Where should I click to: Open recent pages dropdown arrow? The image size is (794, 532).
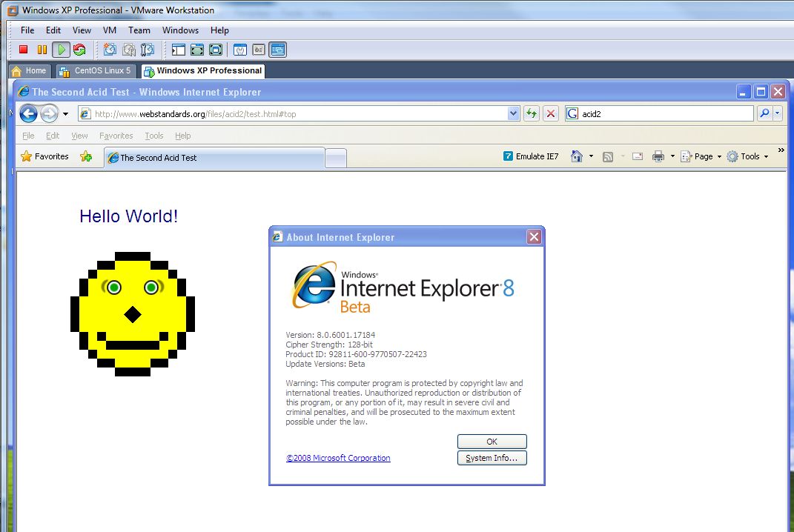click(x=65, y=114)
